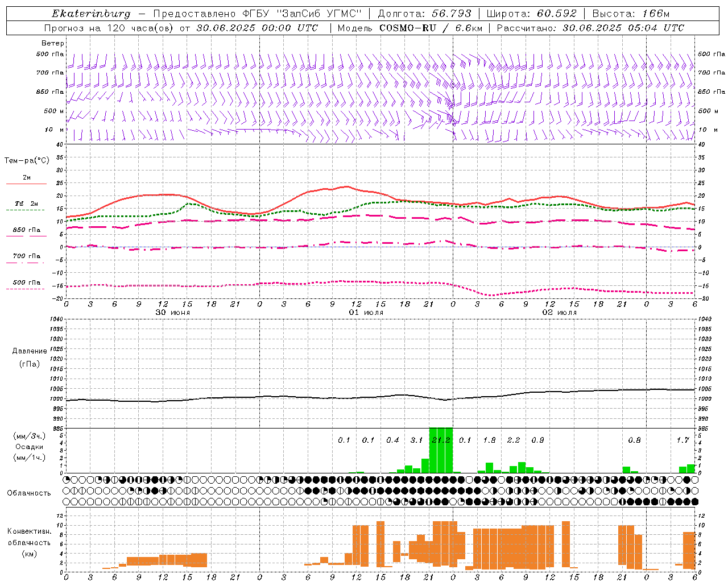Click the Конвективн. label of convective panel

[x=29, y=531]
